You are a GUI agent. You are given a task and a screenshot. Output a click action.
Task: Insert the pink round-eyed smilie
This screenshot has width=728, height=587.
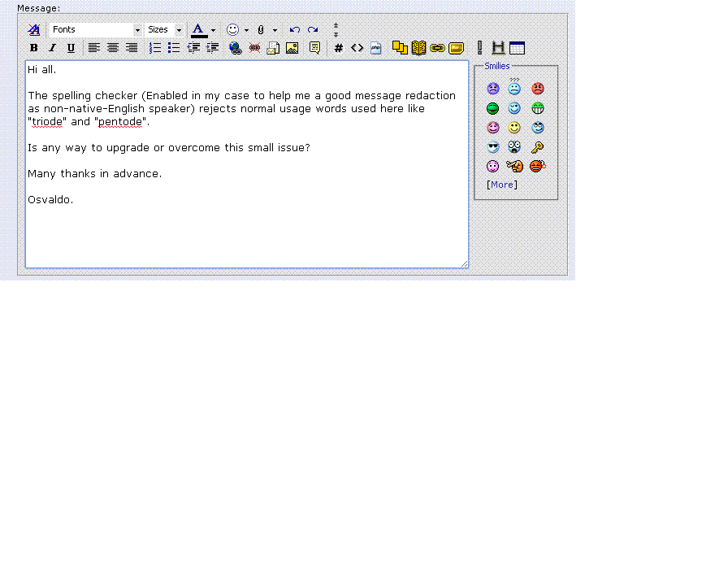click(x=492, y=166)
